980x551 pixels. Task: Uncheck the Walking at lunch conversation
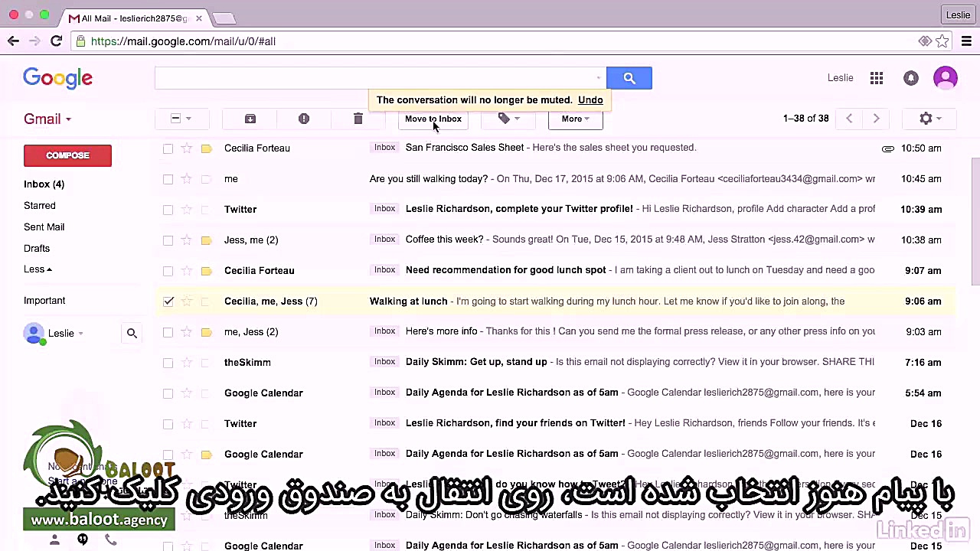pos(168,301)
